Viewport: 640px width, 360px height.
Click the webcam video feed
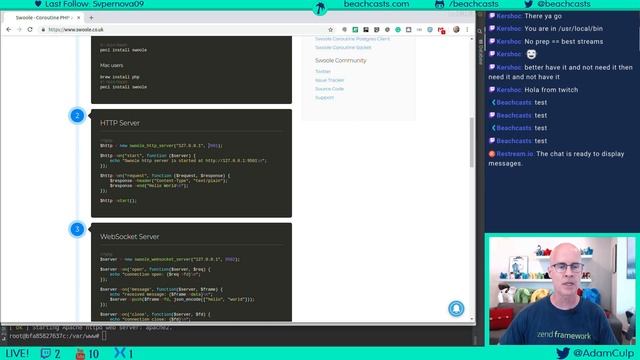point(562,291)
